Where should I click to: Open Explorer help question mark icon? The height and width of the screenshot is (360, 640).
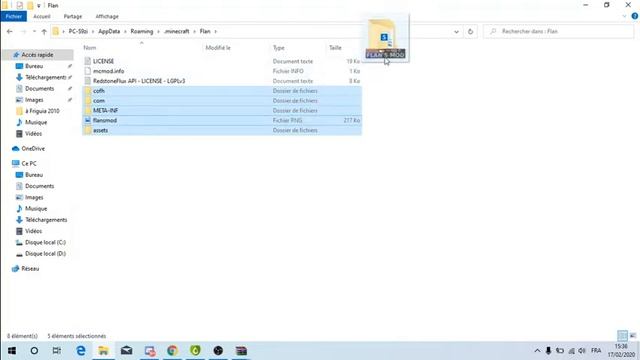pyautogui.click(x=635, y=16)
